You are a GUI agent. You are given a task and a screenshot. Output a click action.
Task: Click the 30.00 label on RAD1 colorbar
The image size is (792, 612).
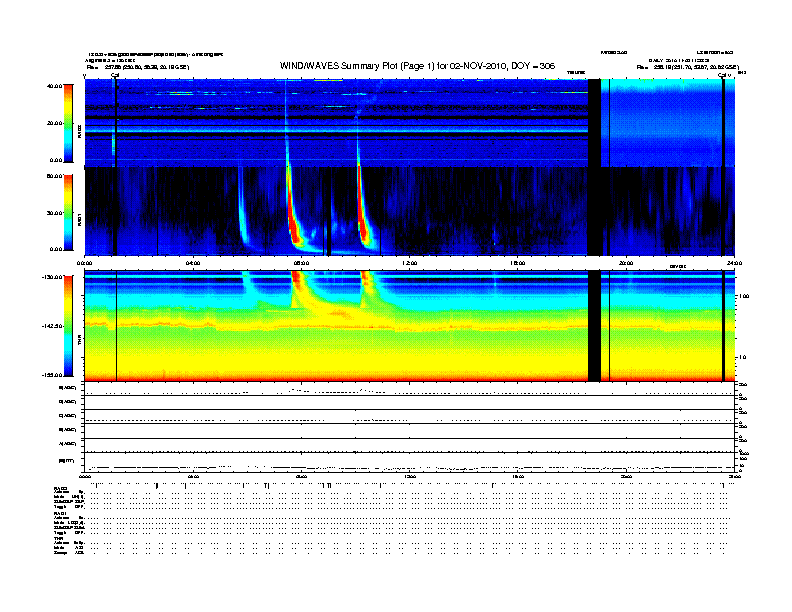(x=55, y=213)
